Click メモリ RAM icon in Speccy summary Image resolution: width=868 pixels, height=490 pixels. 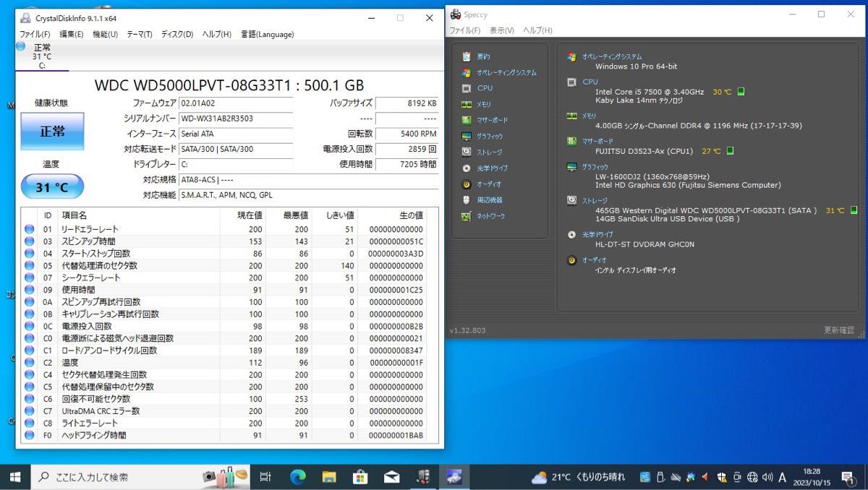(x=571, y=116)
